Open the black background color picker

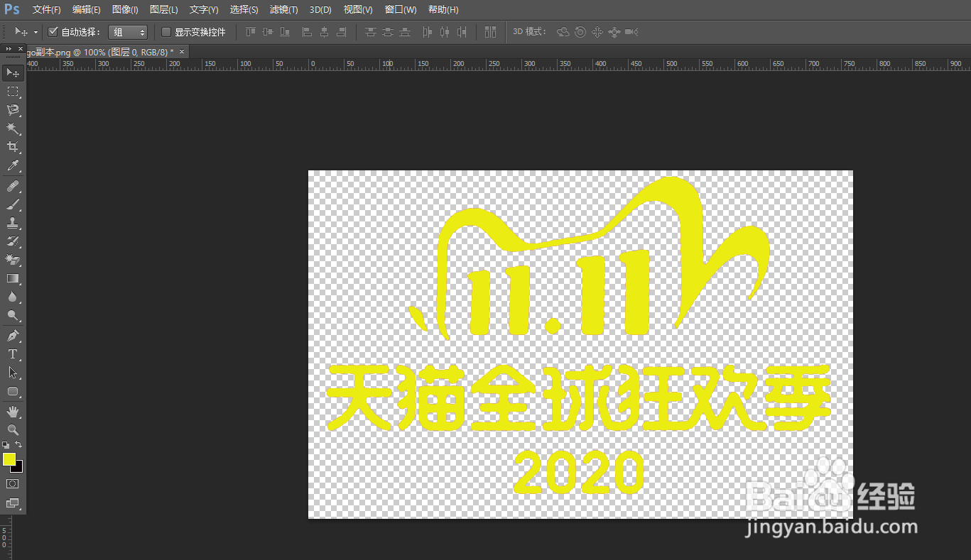click(19, 468)
